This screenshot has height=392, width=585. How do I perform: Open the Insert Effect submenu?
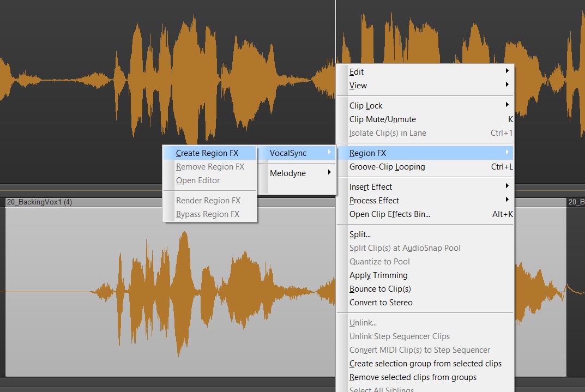[425, 187]
